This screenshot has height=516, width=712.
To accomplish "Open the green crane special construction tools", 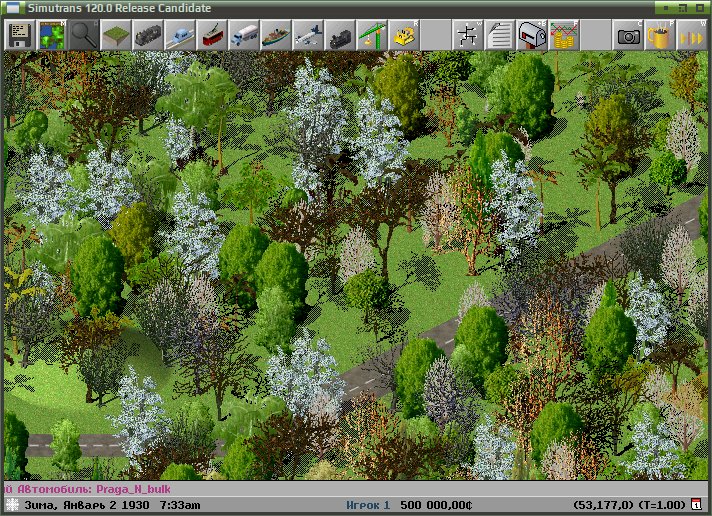I will (x=372, y=35).
